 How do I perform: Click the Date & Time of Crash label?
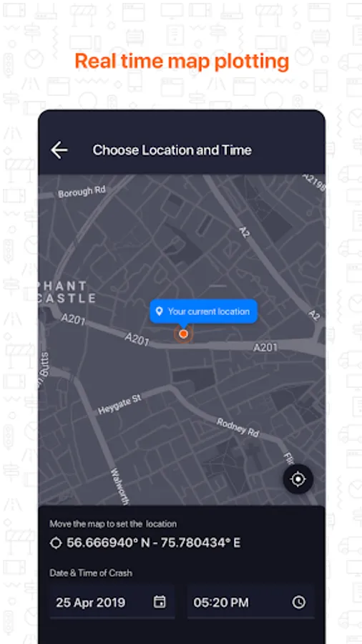click(x=91, y=572)
